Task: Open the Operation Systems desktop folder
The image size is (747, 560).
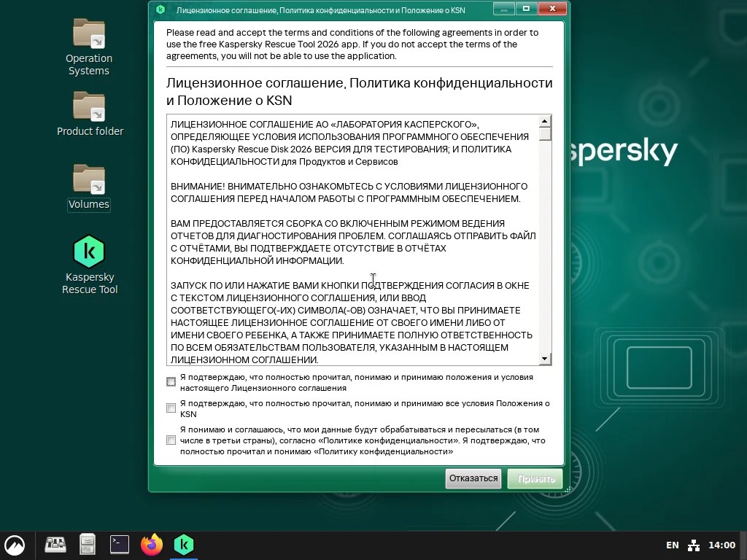Action: (x=89, y=47)
